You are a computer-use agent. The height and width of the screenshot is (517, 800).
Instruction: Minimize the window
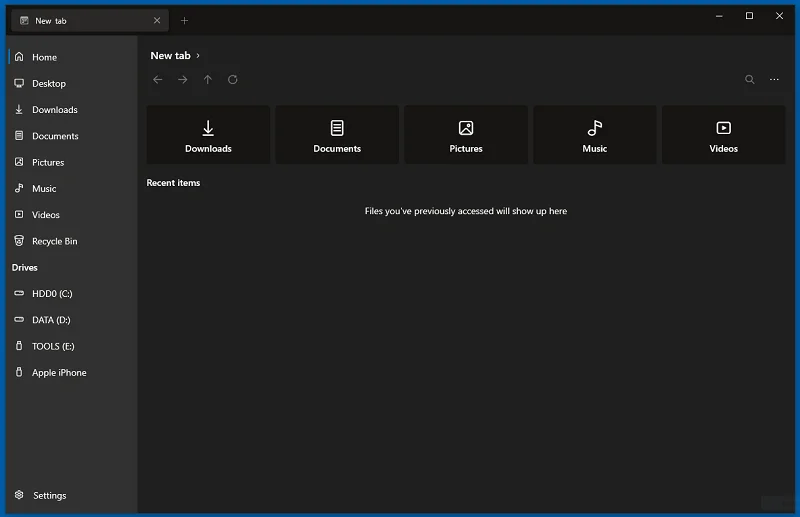click(719, 16)
